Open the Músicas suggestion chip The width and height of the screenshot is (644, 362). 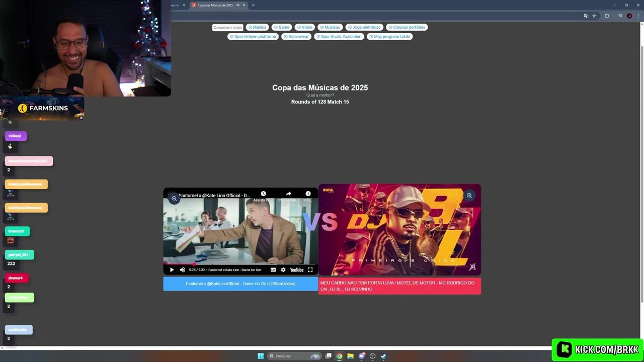(x=330, y=27)
